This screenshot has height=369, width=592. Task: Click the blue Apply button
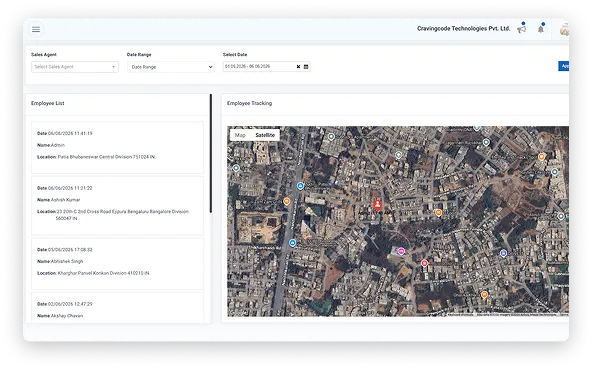point(564,66)
